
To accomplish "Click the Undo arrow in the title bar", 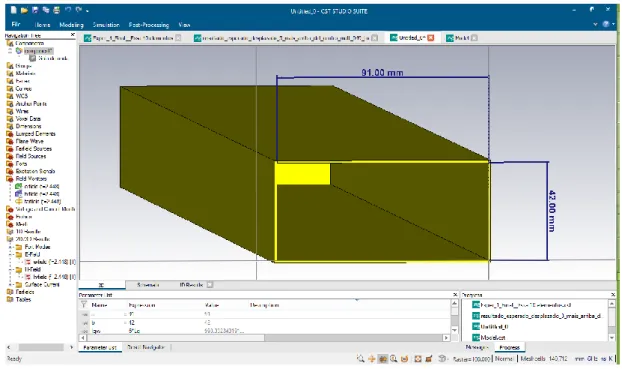I will 68,10.
